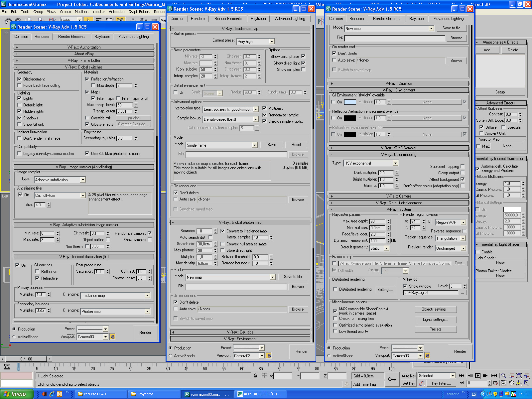Select the Arc Rotate viewport tool
The width and height of the screenshot is (532, 399).
click(x=519, y=383)
